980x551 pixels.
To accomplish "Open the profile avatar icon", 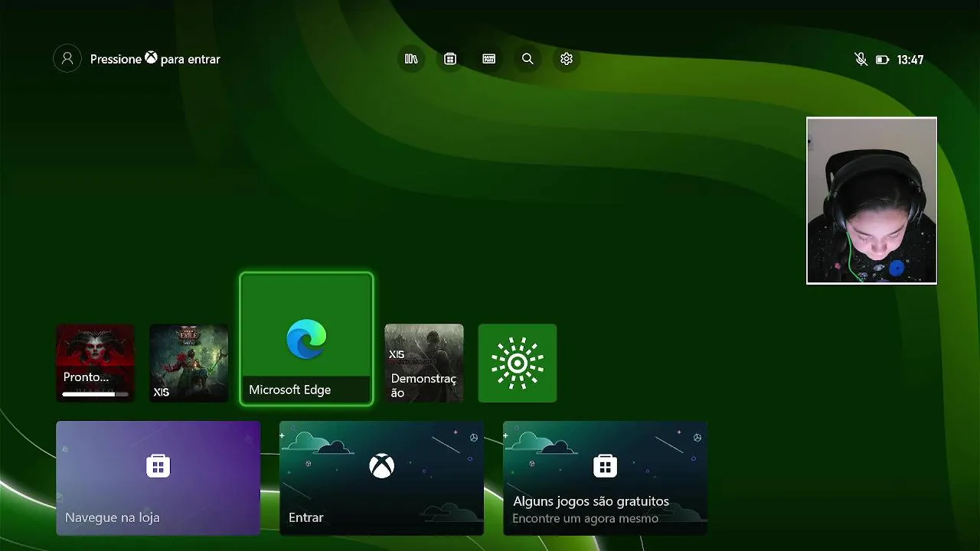I will click(x=67, y=59).
